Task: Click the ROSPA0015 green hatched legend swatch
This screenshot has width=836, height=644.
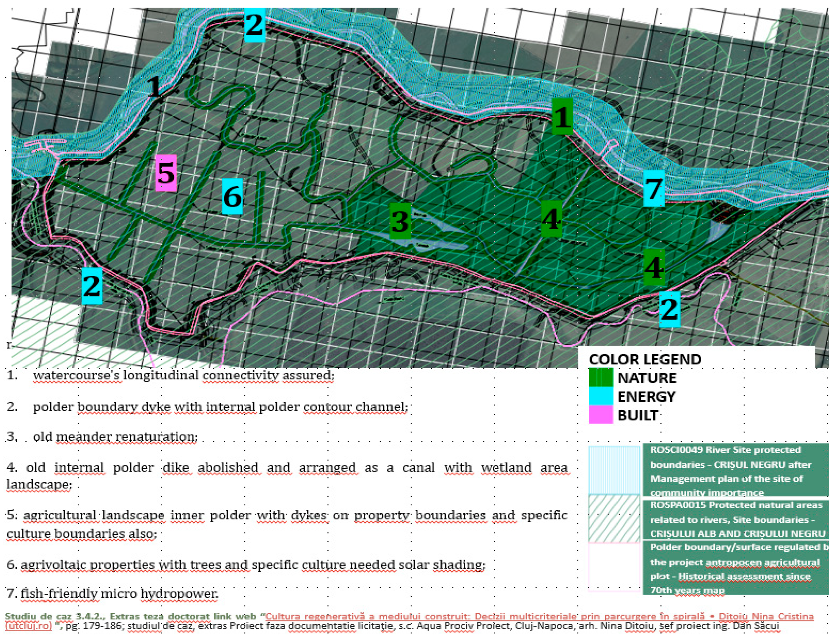Action: pyautogui.click(x=614, y=519)
